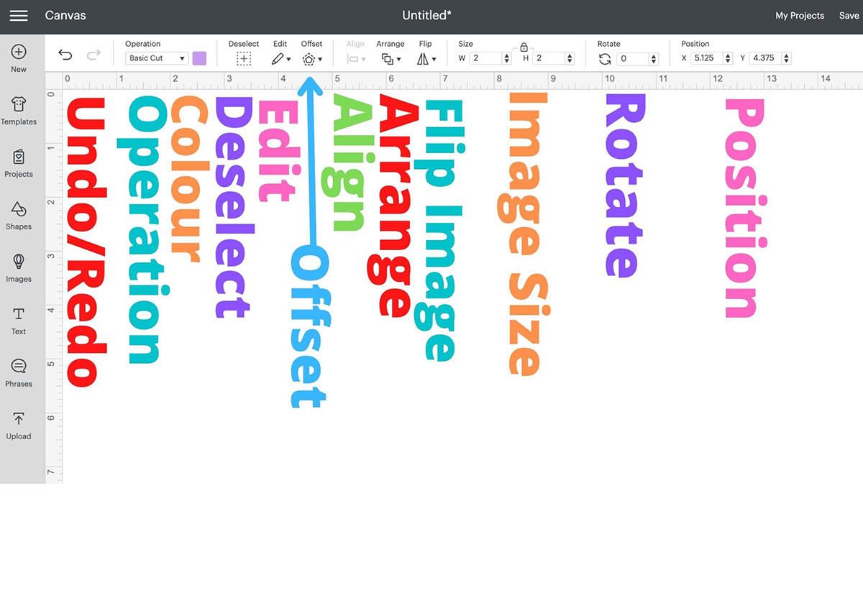This screenshot has height=616, width=863.
Task: Expand the Edit dropdown arrow
Action: click(288, 60)
